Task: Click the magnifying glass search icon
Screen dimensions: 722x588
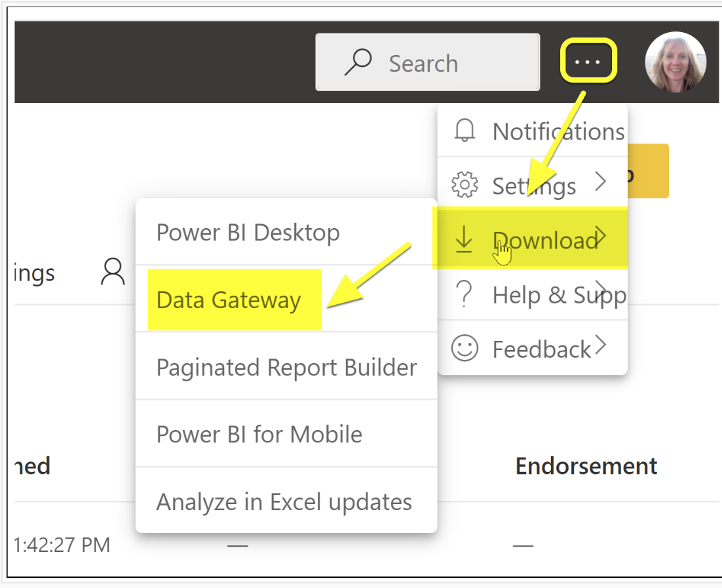Action: (358, 62)
